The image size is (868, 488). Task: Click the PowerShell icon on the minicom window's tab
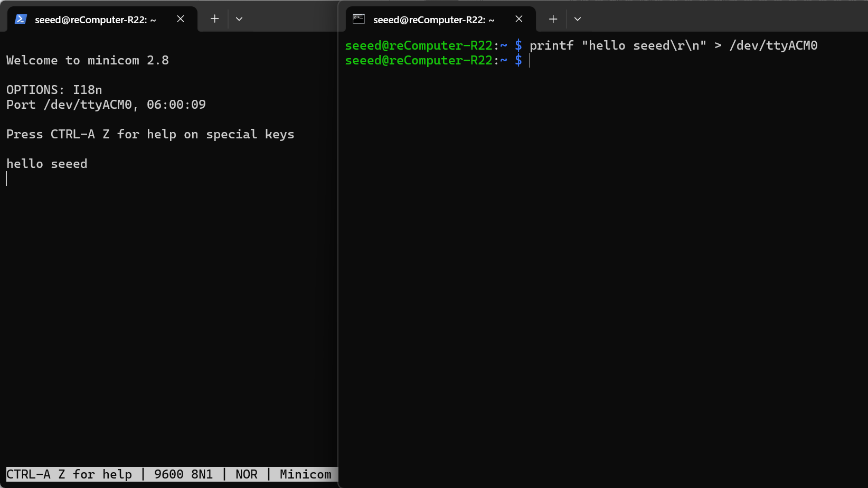pos(21,20)
